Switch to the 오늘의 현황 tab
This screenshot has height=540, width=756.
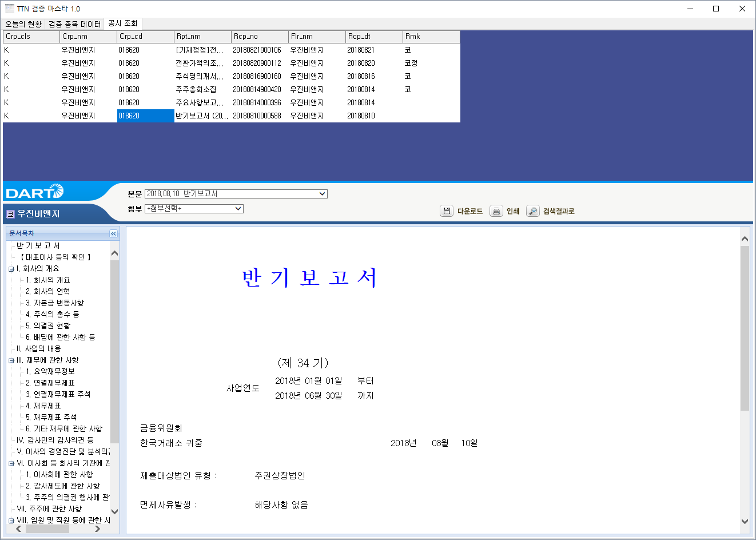23,24
